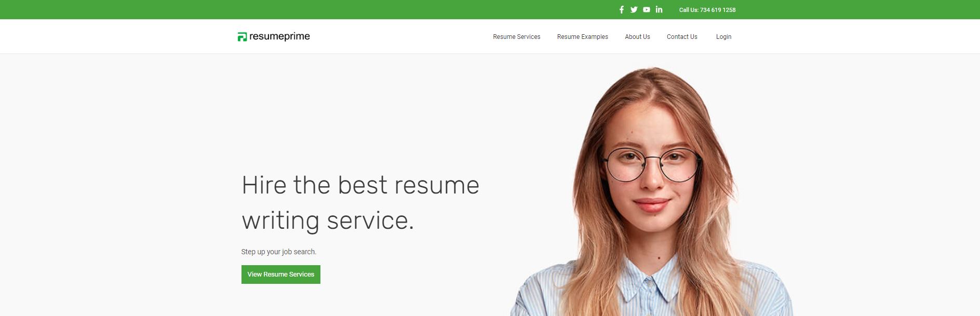
Task: Select About Us in navigation
Action: point(637,37)
